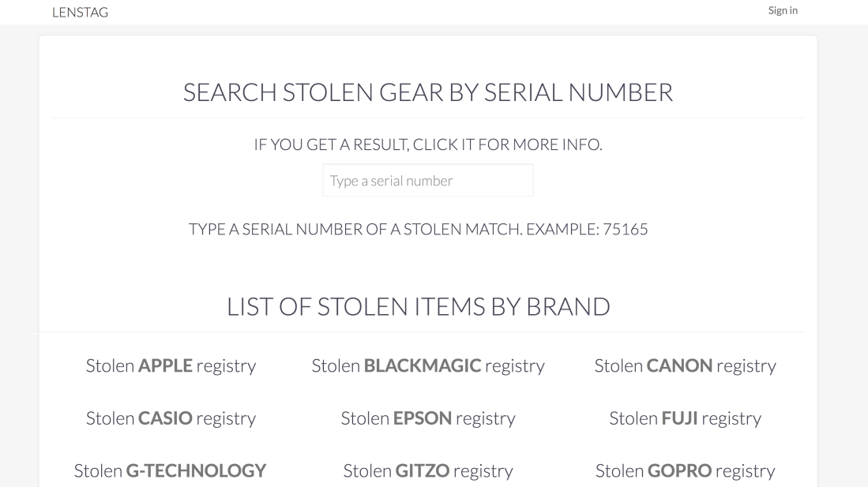Open the Stolen FUJI registry
The height and width of the screenshot is (487, 868).
tap(685, 418)
